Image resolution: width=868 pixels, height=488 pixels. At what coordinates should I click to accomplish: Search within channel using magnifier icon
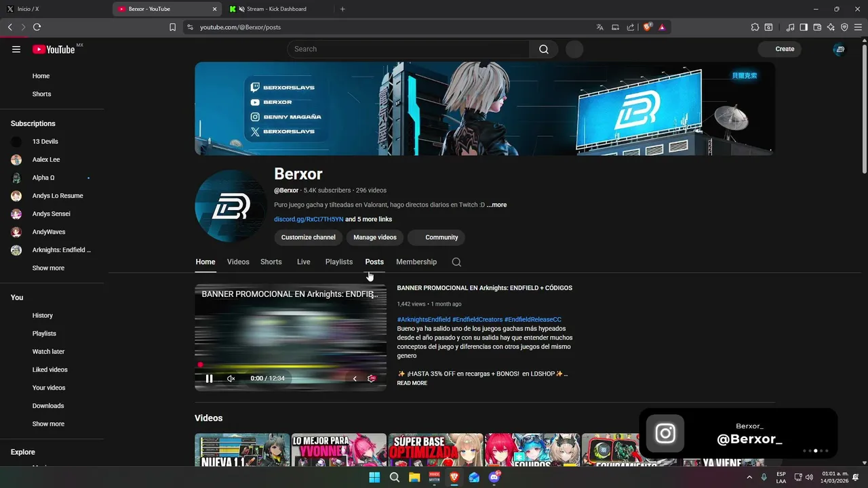pos(456,262)
